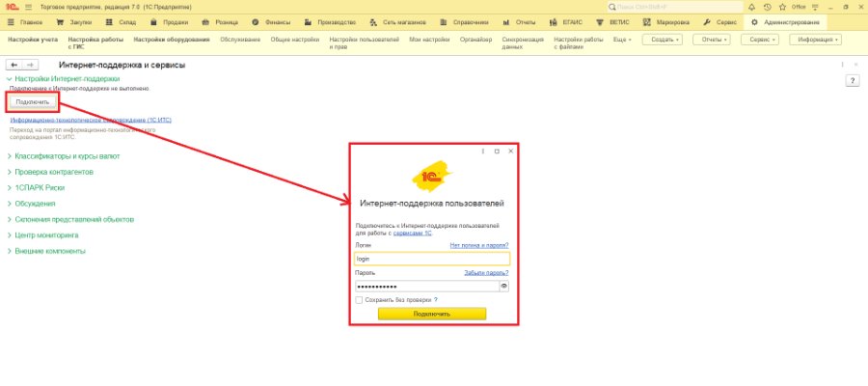Expand 1СПАРК Риски section
This screenshot has width=868, height=386.
(36, 188)
